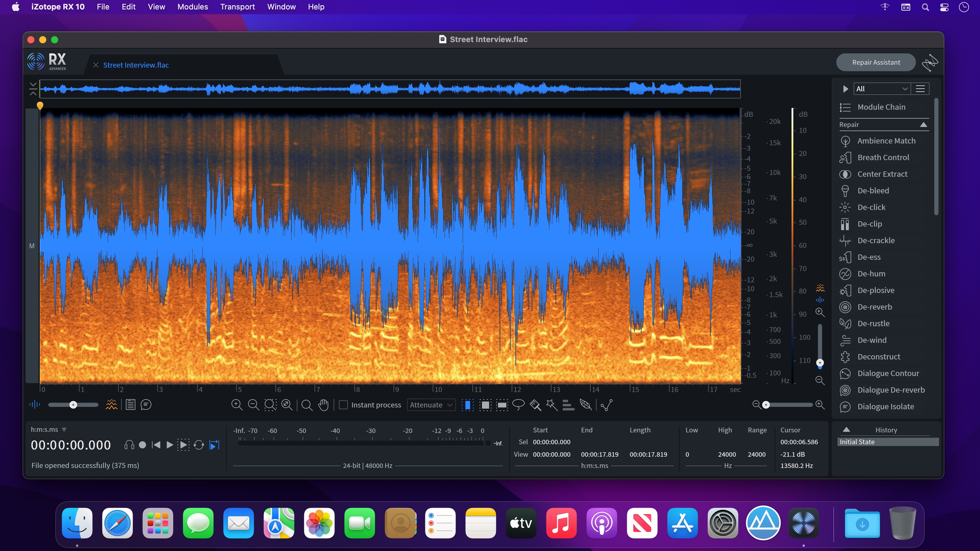Screen dimensions: 980x551
Task: Click the Repair Assistant button
Action: [876, 62]
